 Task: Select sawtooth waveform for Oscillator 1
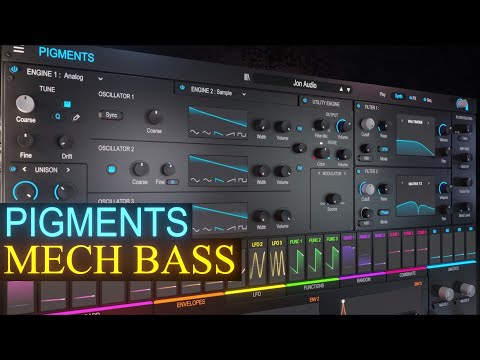[219, 134]
